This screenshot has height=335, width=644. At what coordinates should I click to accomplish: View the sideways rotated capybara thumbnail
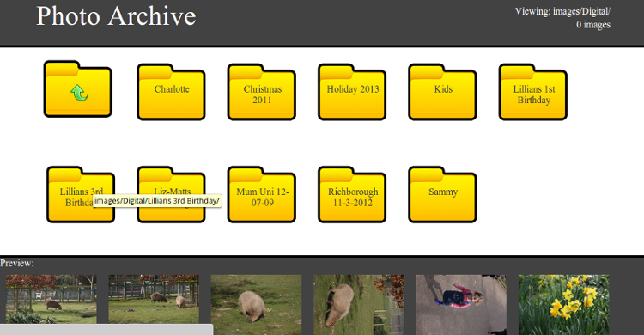(359, 305)
